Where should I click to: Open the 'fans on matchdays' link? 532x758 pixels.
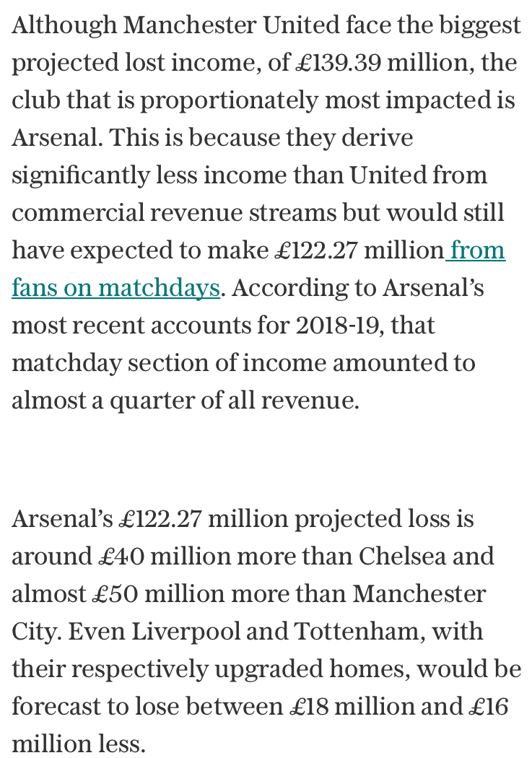pos(115,288)
